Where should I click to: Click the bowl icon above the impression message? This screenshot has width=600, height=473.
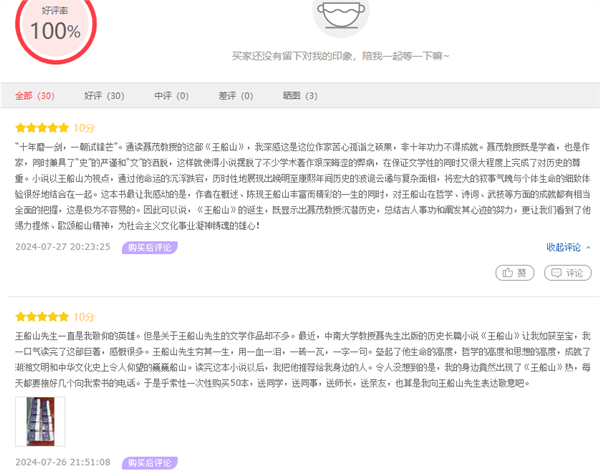click(x=341, y=14)
